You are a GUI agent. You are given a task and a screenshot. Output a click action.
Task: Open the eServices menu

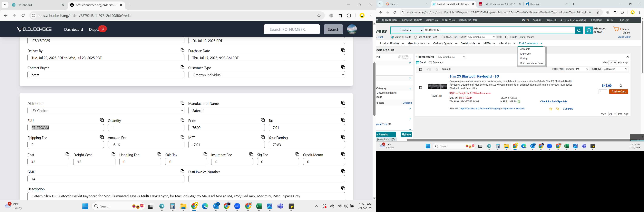coord(507,44)
